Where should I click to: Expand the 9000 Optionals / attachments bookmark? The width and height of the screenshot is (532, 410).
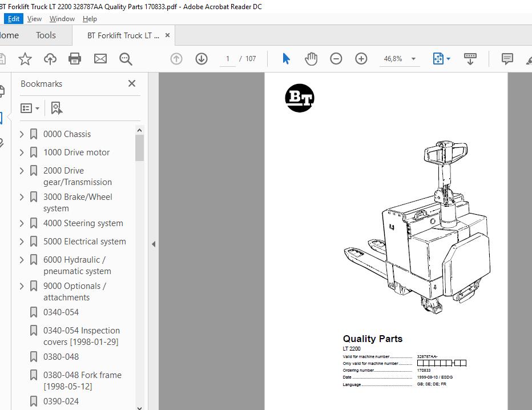(22, 286)
